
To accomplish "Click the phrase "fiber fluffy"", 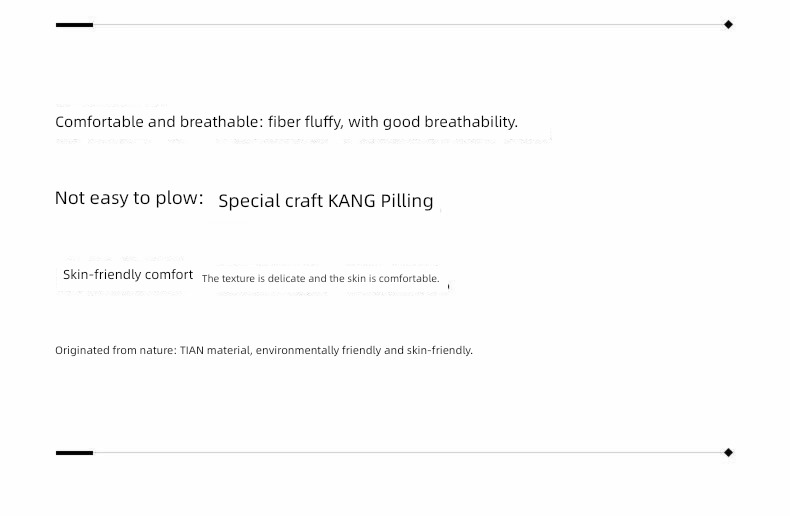I will click(305, 122).
